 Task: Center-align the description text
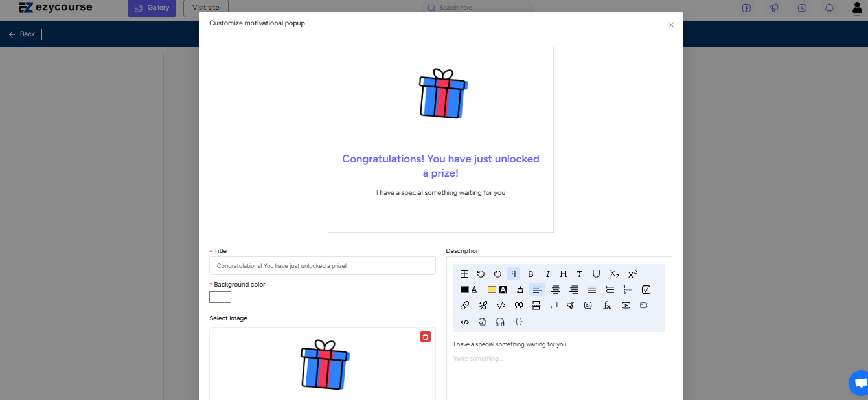(555, 289)
